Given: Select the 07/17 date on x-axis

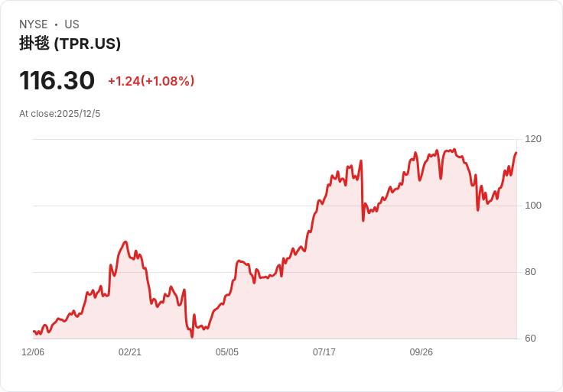Looking at the screenshot, I should point(324,352).
